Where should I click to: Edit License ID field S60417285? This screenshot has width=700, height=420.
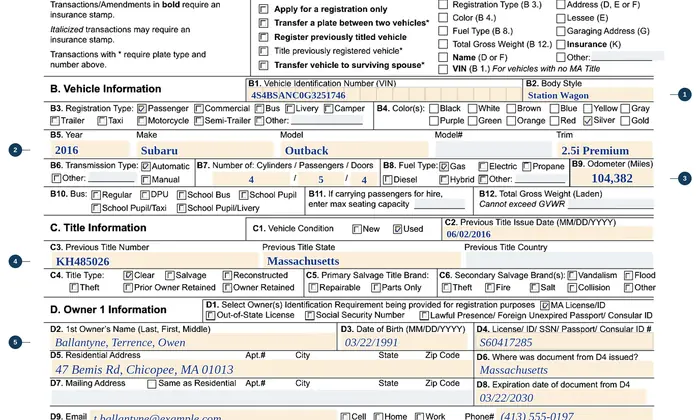coord(564,342)
